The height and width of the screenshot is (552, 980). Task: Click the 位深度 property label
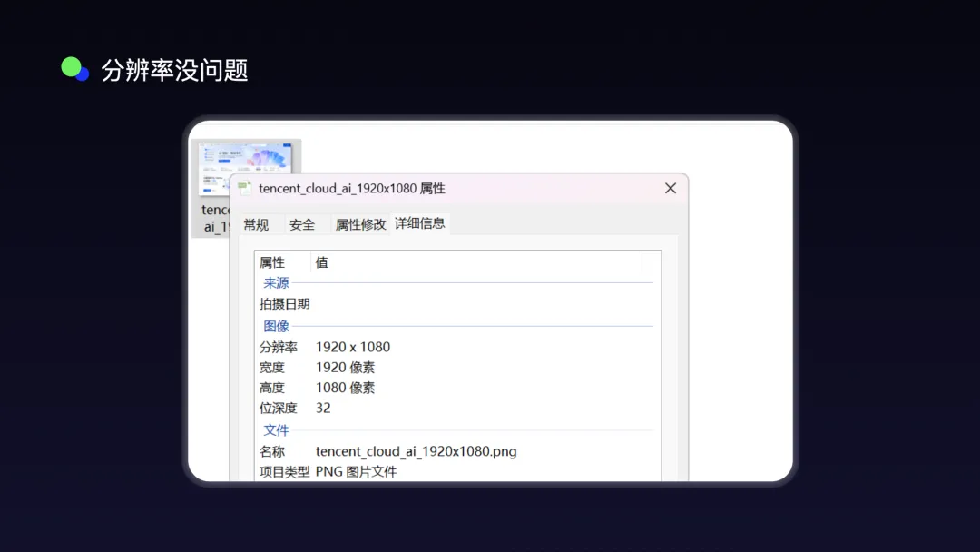tap(279, 409)
